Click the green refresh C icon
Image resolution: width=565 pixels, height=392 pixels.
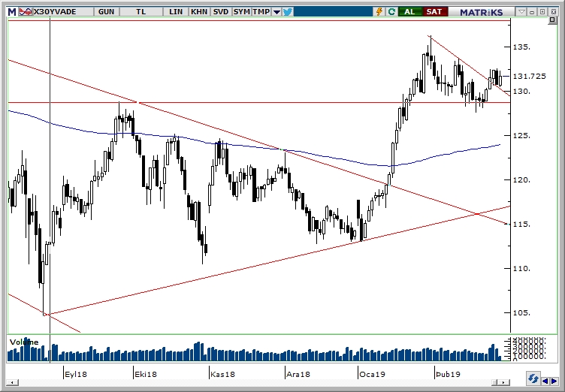tap(391, 12)
